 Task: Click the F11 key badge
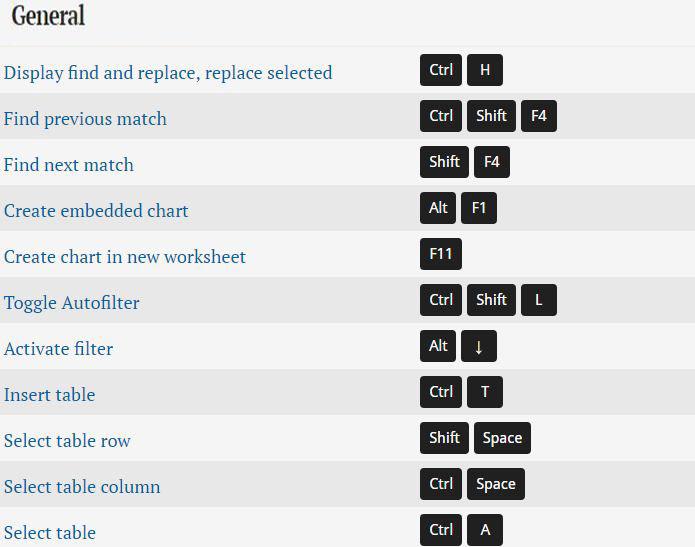[x=441, y=254]
